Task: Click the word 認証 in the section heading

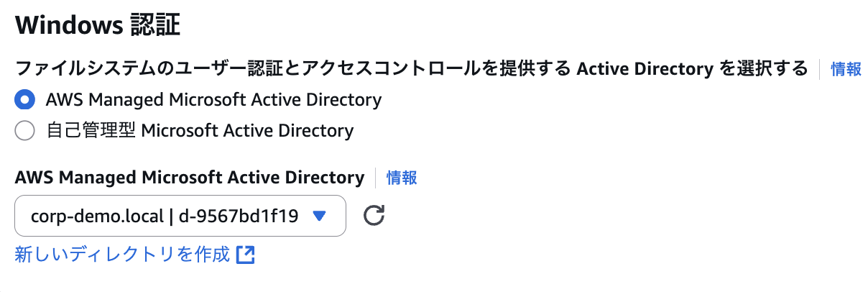Action: (154, 26)
